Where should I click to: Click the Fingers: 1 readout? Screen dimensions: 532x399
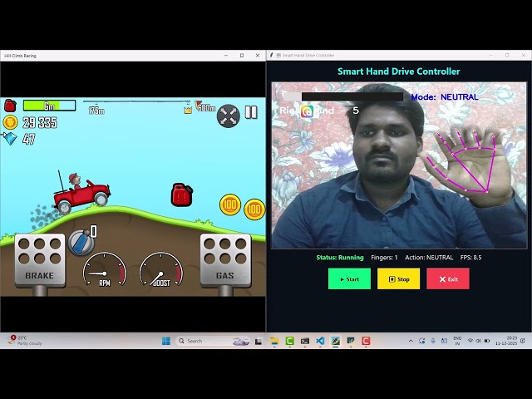(384, 258)
